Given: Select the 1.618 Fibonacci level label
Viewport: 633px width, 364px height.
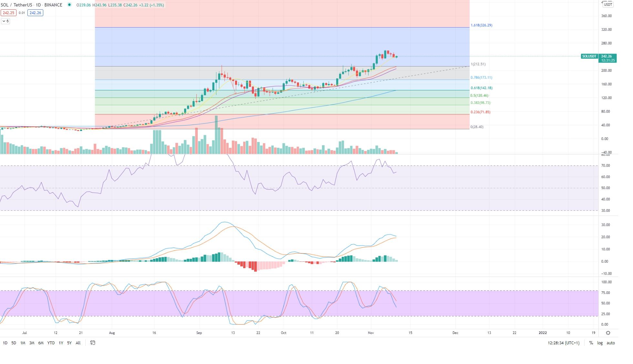Looking at the screenshot, I should [x=481, y=25].
